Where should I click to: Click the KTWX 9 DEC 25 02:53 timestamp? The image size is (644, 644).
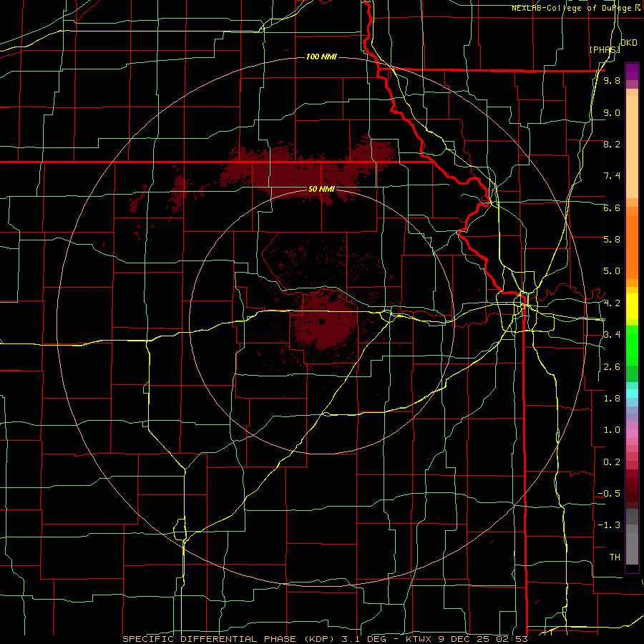tap(467, 639)
